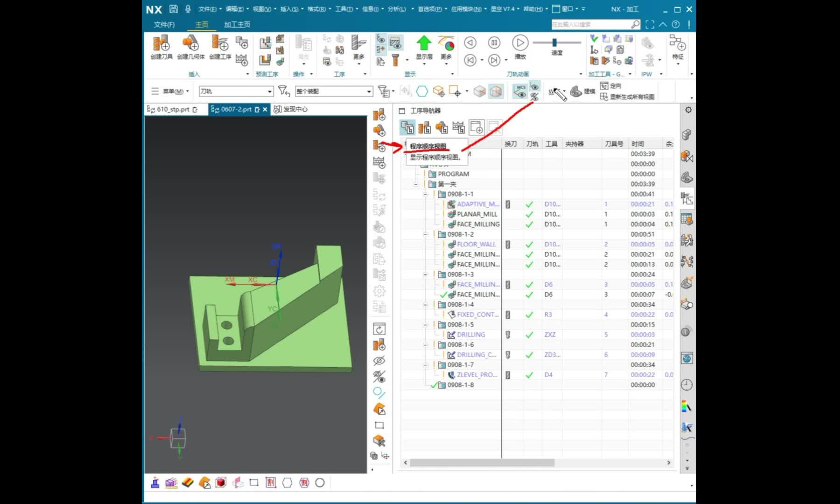Open the web browser globe in resource bar

[x=686, y=358]
